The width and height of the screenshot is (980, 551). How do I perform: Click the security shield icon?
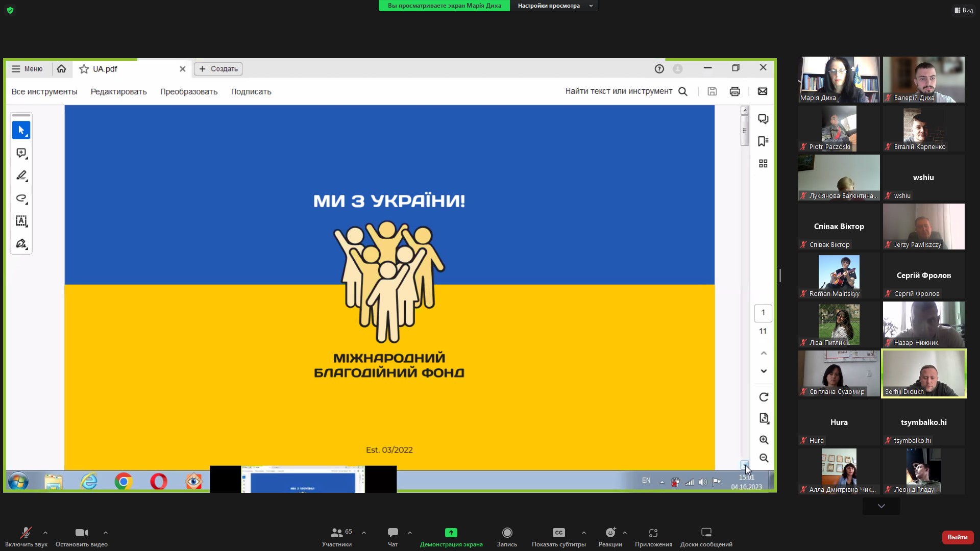(10, 10)
